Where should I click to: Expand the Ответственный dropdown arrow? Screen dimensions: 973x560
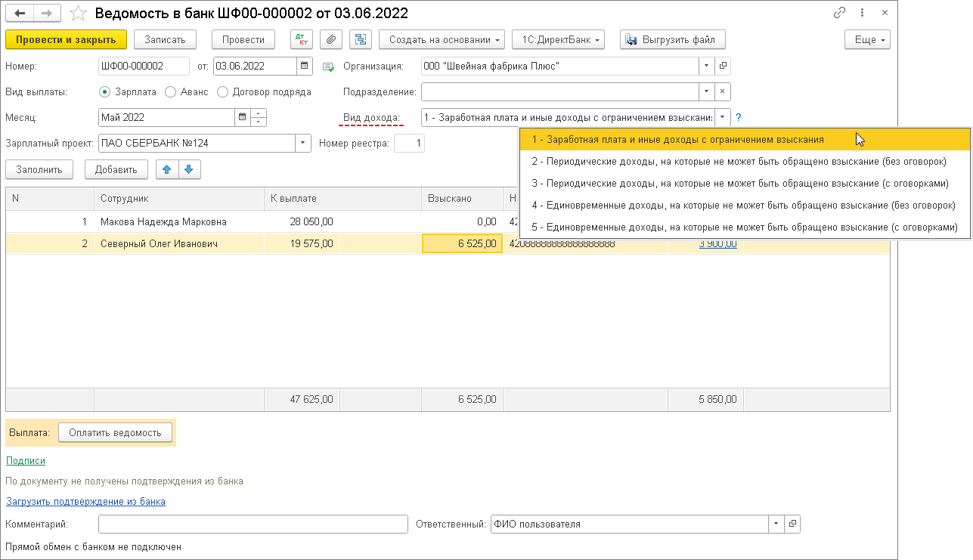coord(776,524)
